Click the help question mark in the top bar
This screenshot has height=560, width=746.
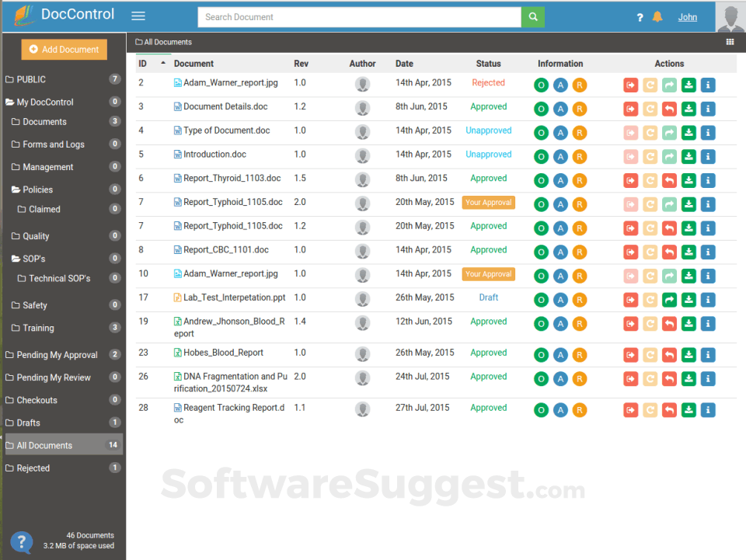click(x=640, y=16)
